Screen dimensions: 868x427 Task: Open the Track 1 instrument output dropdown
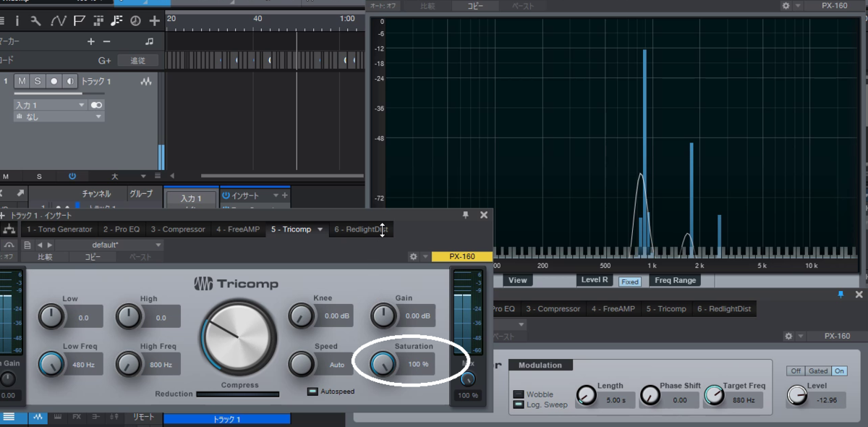tap(59, 117)
